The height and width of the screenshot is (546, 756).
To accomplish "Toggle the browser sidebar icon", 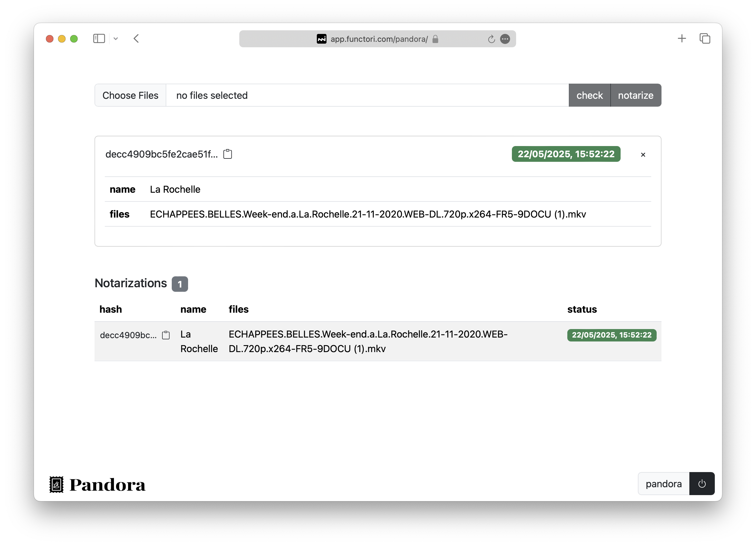I will point(99,39).
